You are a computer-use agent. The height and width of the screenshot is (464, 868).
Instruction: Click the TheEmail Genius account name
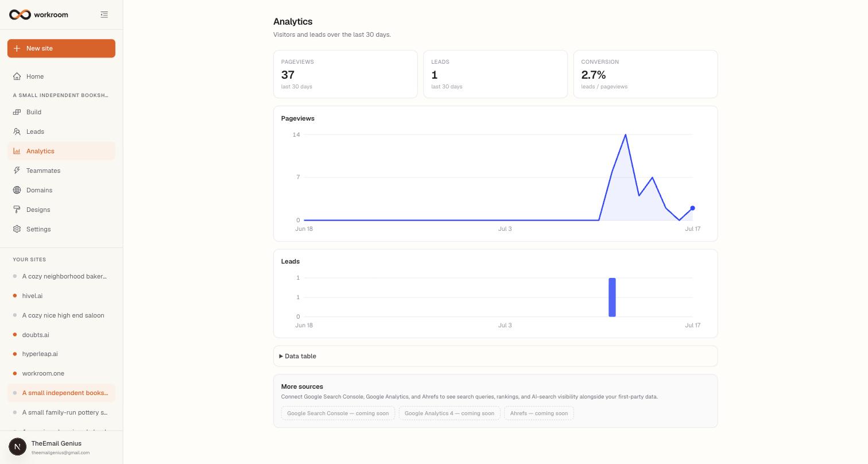click(56, 443)
